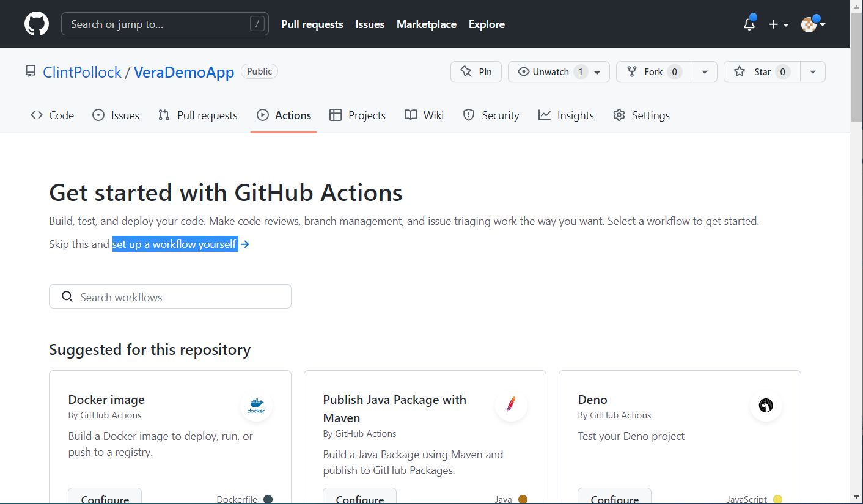Click the Docker image card title

point(106,400)
